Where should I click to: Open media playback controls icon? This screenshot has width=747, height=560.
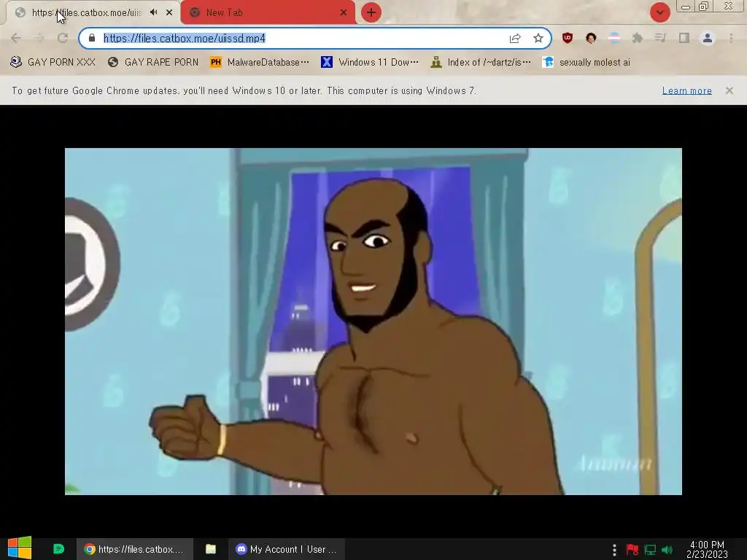660,38
